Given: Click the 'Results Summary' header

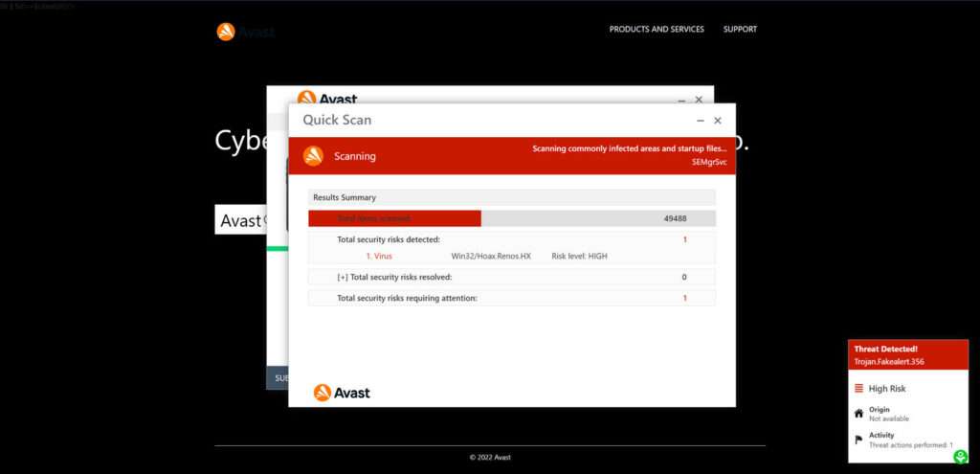Looking at the screenshot, I should click(x=512, y=197).
